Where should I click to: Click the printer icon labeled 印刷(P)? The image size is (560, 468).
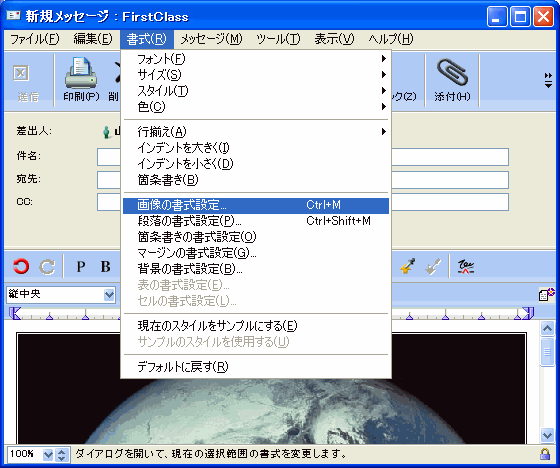pyautogui.click(x=81, y=73)
